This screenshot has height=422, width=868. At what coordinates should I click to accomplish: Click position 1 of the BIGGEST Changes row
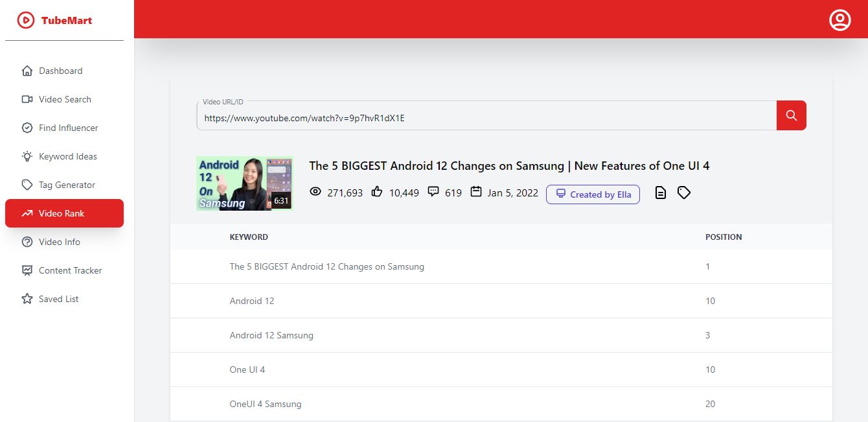[x=708, y=266]
